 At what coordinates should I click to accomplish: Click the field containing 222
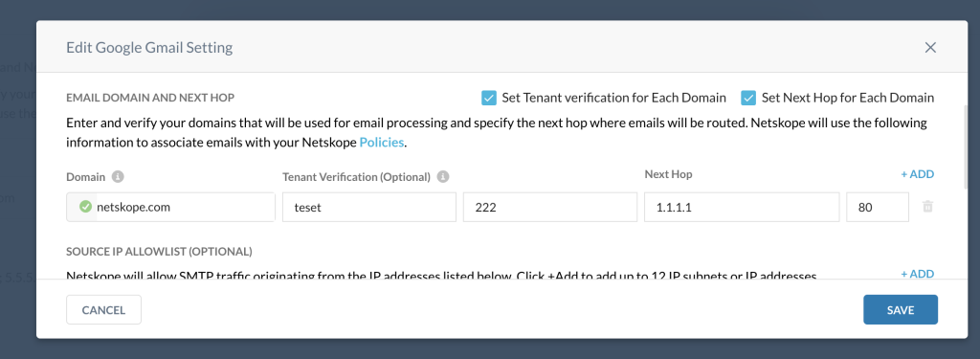pos(550,207)
